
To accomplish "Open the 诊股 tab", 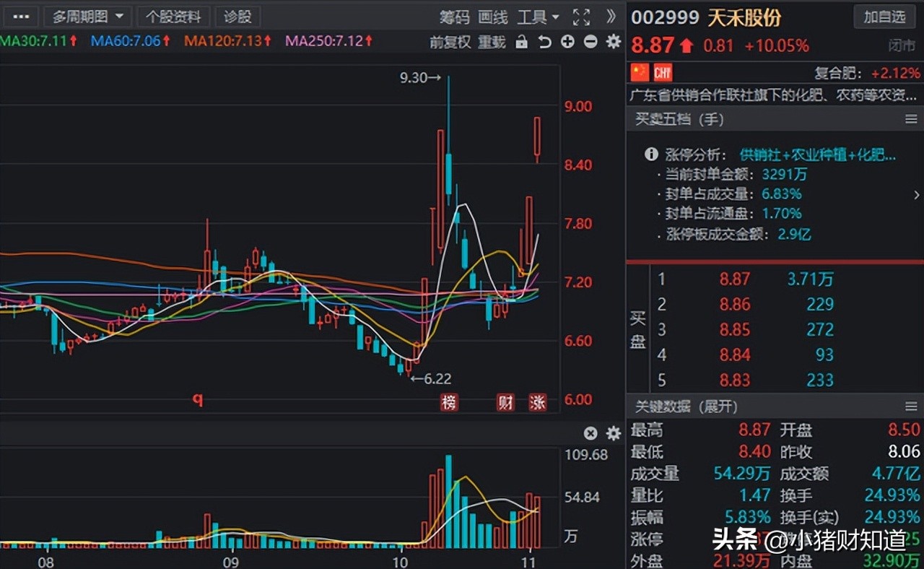I will (x=237, y=16).
